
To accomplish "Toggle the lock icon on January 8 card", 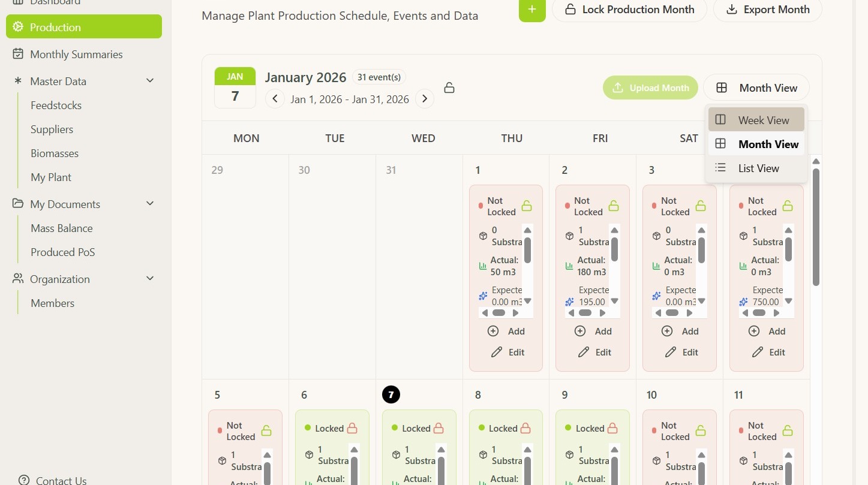I will [x=525, y=428].
